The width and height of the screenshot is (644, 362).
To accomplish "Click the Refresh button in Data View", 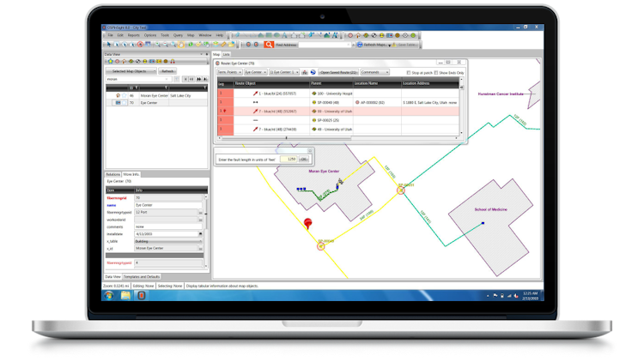I will coord(167,71).
